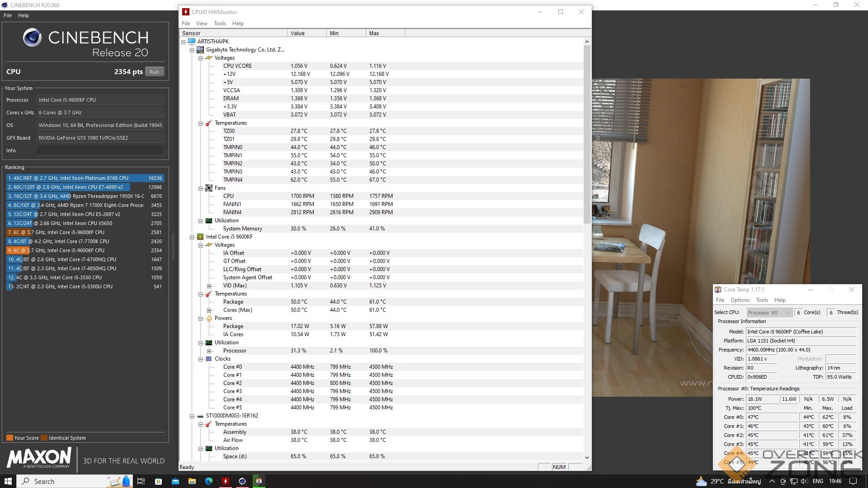This screenshot has width=868, height=488.
Task: Open the Cinebench taskbar icon
Action: click(242, 481)
